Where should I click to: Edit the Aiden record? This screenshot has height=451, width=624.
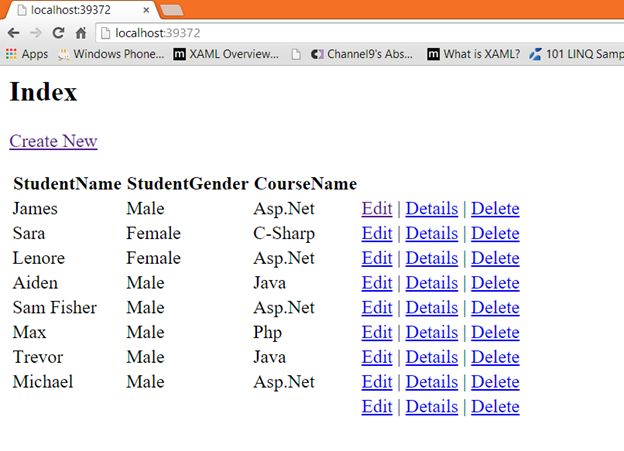pyautogui.click(x=377, y=283)
